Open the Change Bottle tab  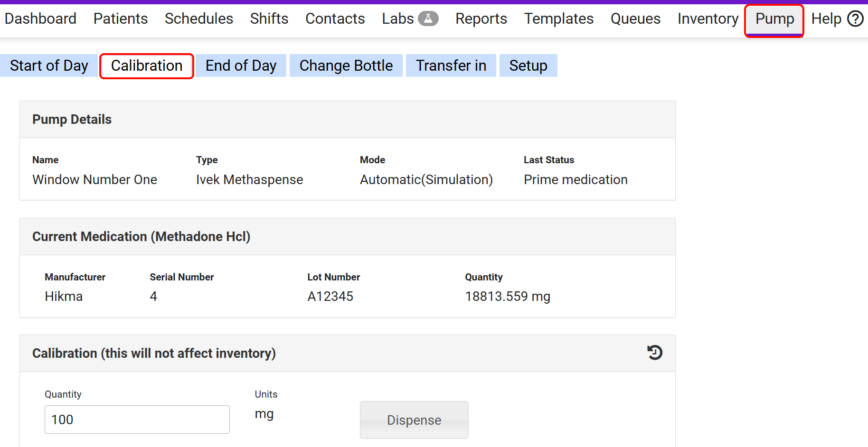point(346,65)
